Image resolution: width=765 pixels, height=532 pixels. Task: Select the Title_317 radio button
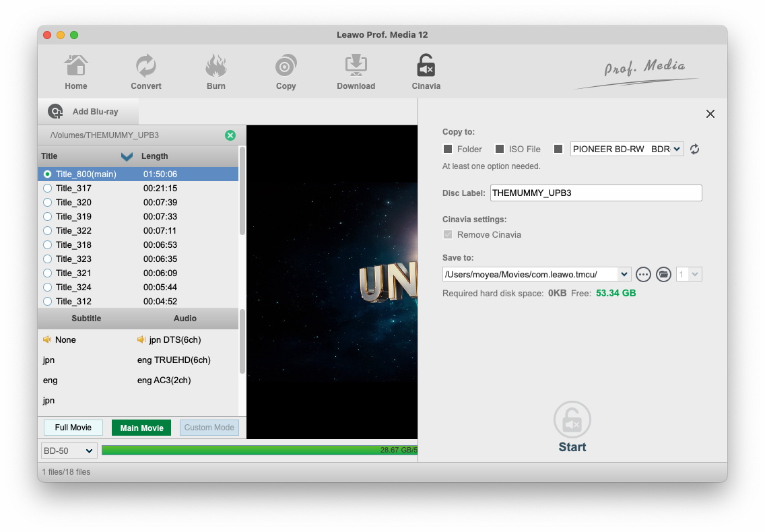pyautogui.click(x=47, y=189)
